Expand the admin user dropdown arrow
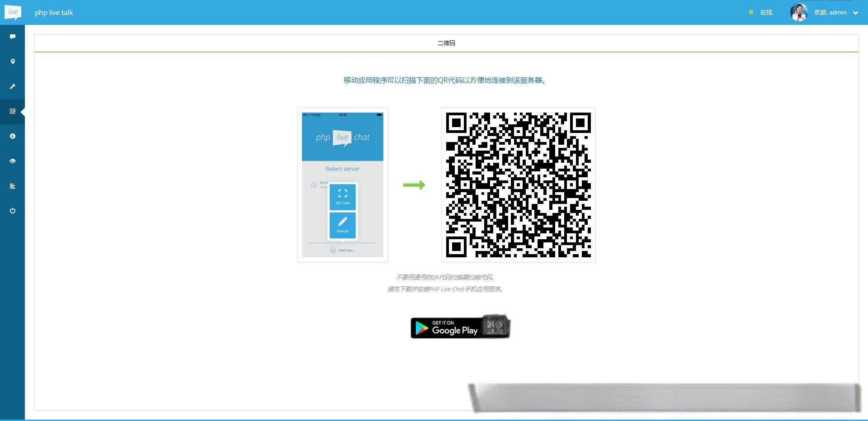Image resolution: width=868 pixels, height=421 pixels. tap(855, 13)
